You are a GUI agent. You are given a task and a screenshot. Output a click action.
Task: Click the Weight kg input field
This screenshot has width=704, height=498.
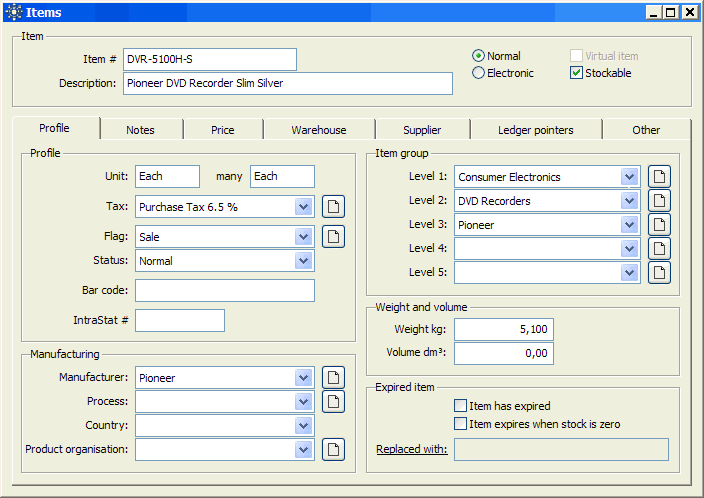tap(504, 329)
